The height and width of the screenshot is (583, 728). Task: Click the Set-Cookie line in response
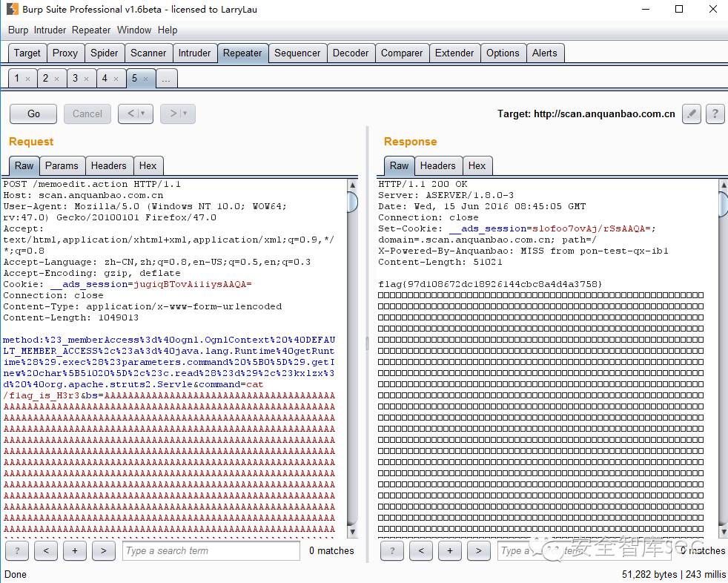coord(517,228)
